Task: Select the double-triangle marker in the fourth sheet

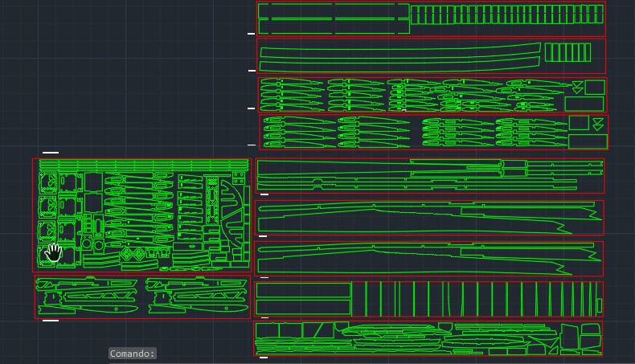Action: click(x=597, y=124)
